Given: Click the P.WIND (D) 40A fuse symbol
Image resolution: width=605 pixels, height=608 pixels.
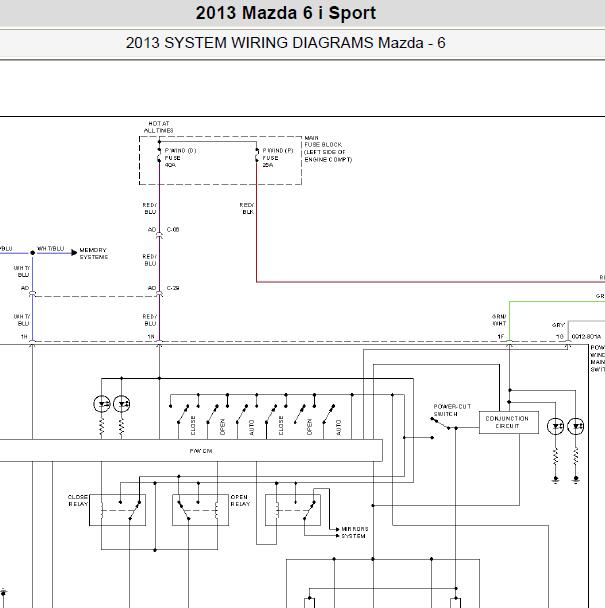Looking at the screenshot, I should tap(159, 156).
